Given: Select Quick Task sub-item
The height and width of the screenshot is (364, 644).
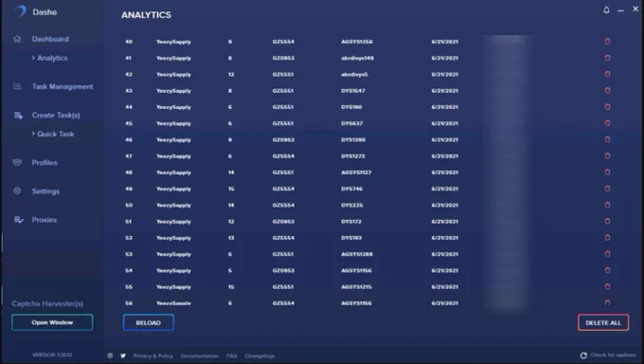Looking at the screenshot, I should click(56, 134).
